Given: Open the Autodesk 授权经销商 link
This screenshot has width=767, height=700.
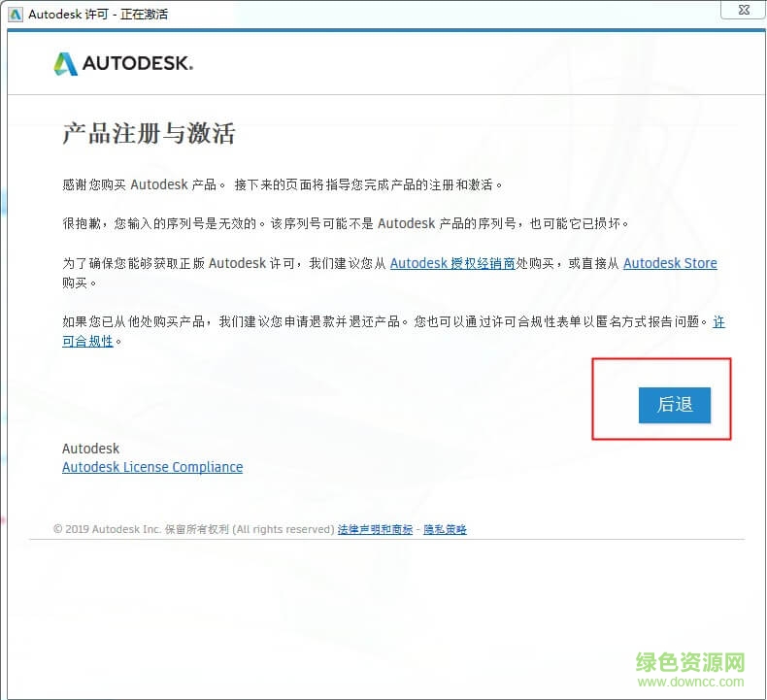Looking at the screenshot, I should coord(452,263).
